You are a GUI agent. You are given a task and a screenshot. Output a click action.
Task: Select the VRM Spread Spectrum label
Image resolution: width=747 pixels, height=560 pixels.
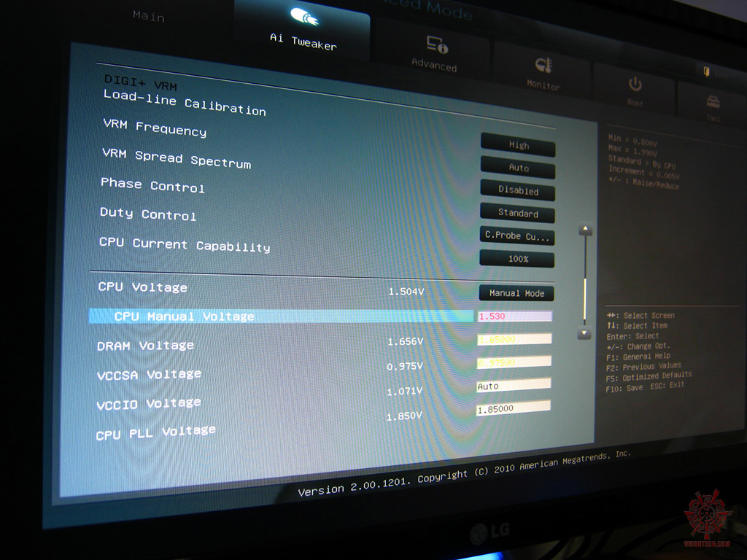pos(177,158)
